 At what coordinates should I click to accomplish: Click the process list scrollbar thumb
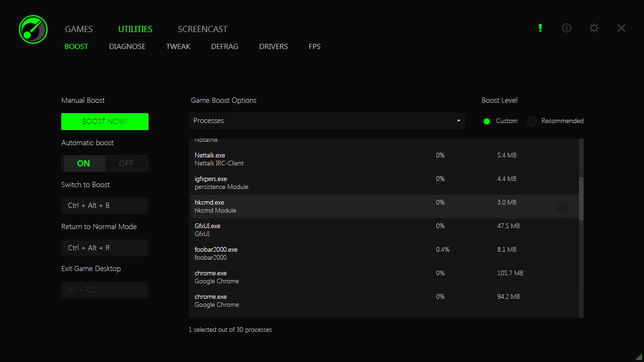point(581,198)
